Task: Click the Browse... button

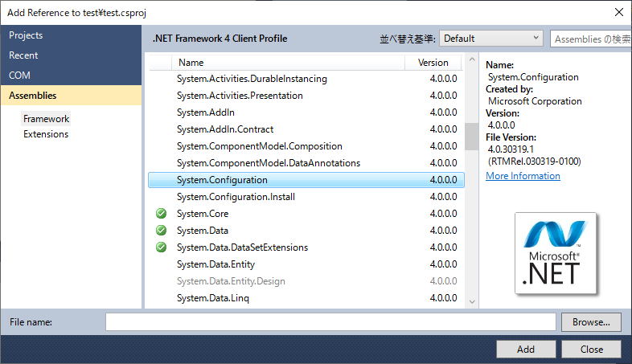Action: click(x=591, y=322)
